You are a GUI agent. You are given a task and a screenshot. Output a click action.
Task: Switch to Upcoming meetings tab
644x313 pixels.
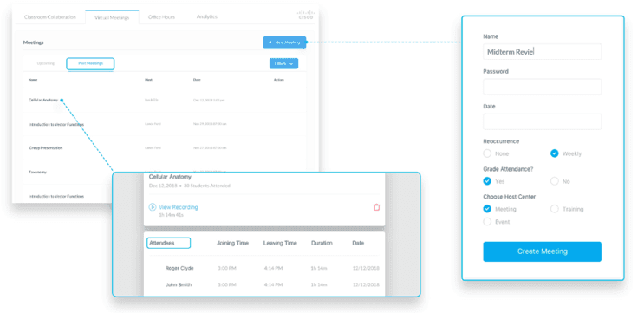[x=46, y=63]
